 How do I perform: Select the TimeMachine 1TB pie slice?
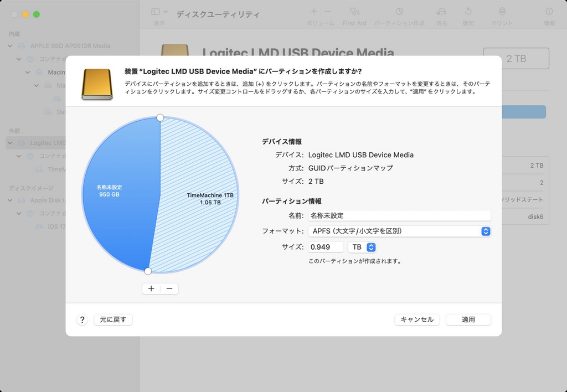click(199, 195)
